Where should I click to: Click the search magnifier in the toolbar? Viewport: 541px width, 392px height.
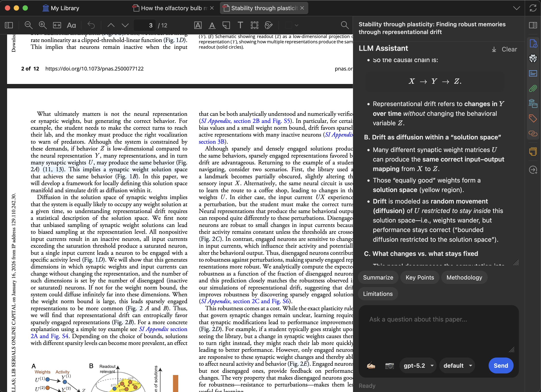(x=344, y=25)
